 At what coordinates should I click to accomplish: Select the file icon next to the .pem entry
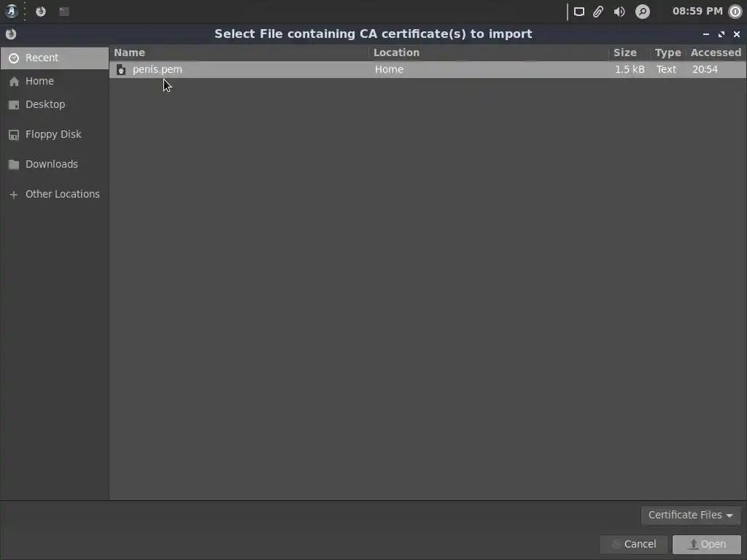pos(121,70)
